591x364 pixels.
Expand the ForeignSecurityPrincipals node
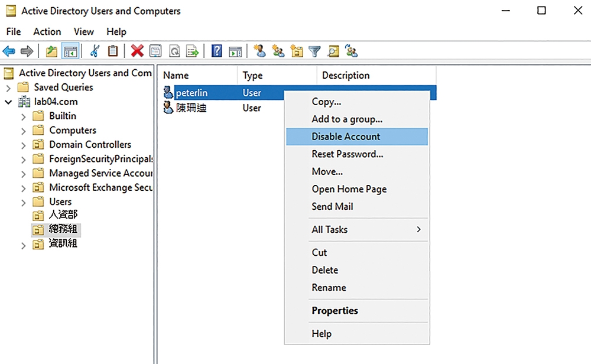[24, 160]
